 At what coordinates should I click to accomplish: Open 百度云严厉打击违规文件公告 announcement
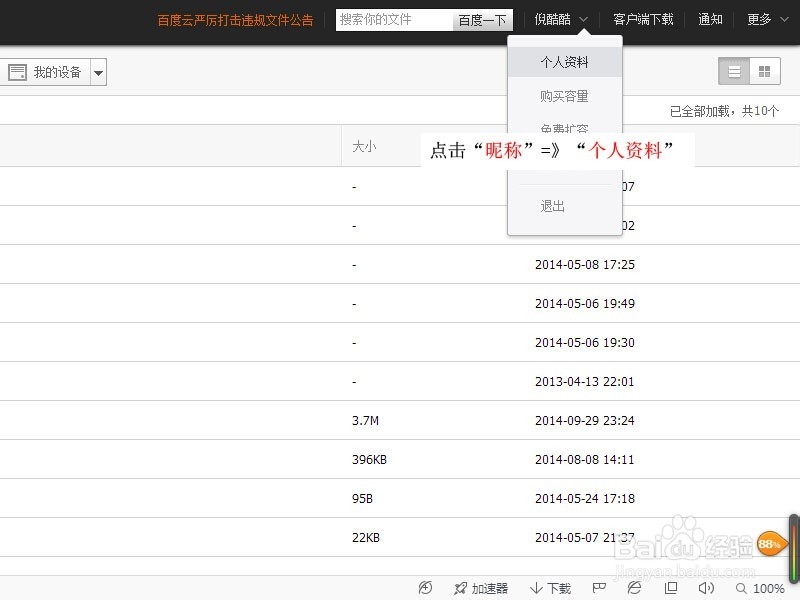tap(235, 20)
